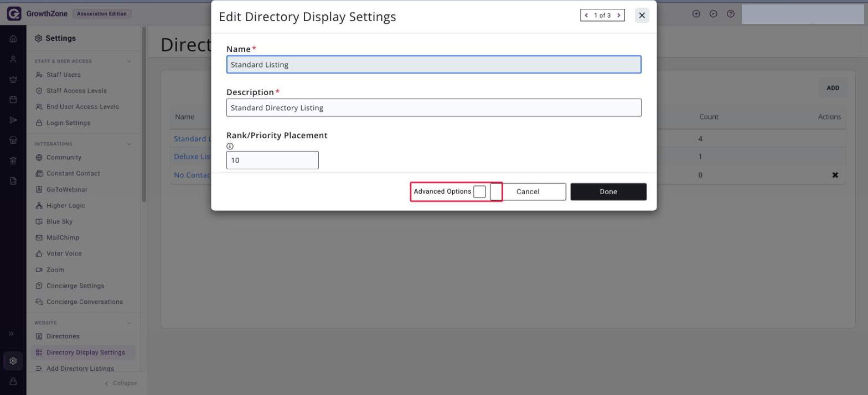Image resolution: width=868 pixels, height=395 pixels.
Task: Open the Contacts person icon in rail
Action: click(x=13, y=59)
